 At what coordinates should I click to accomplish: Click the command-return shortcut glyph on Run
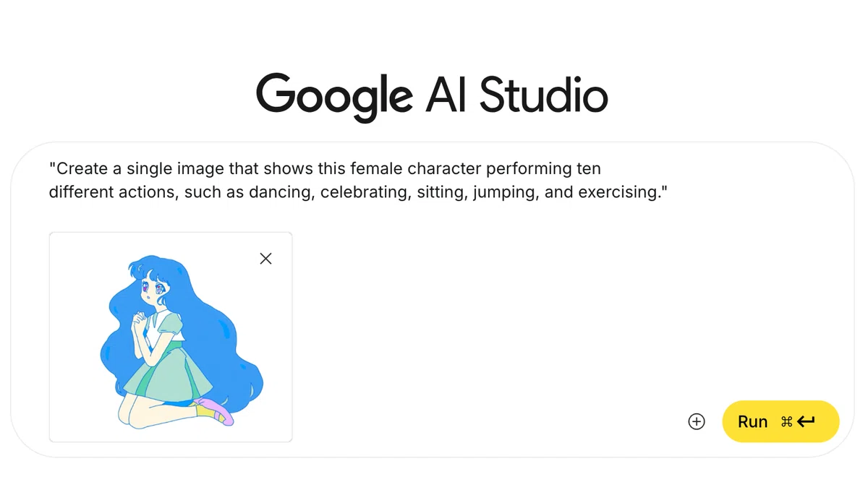[799, 422]
